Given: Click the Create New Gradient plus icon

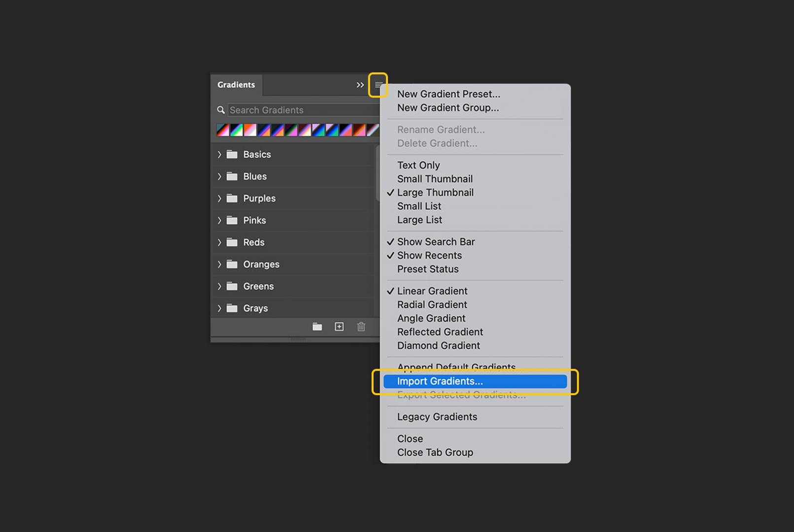Looking at the screenshot, I should coord(339,326).
